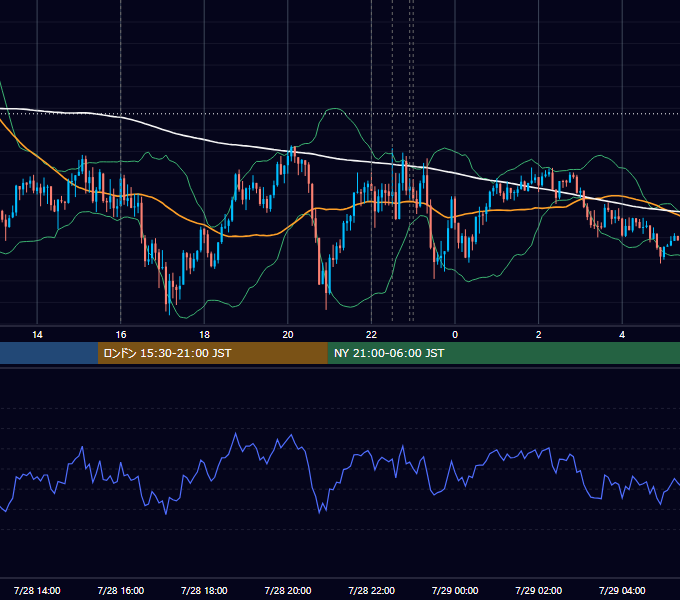This screenshot has height=600, width=680.
Task: Click the NY 21:00-06:00 JST session bar
Action: click(x=503, y=353)
